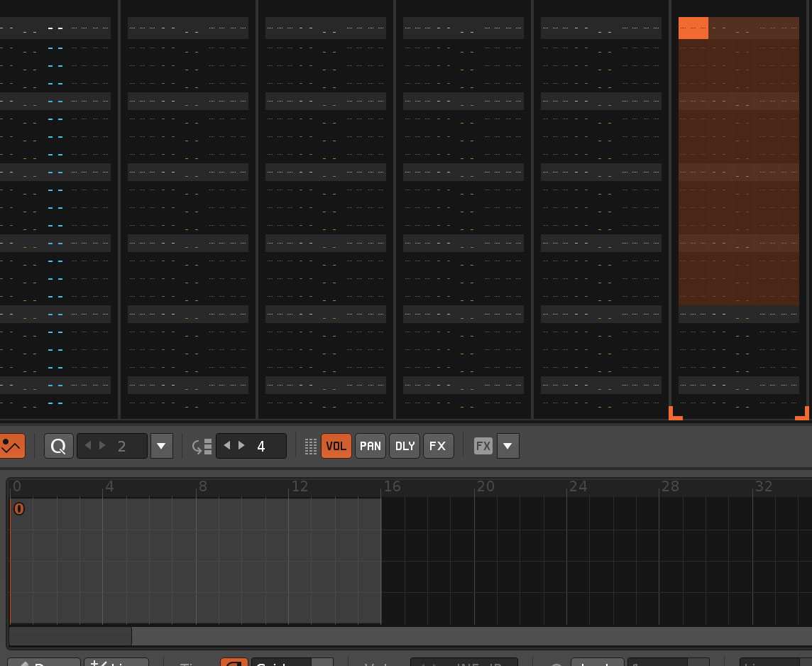Viewport: 812px width, 666px height.
Task: Click the envelope horizontal scrollbar thumb
Action: 70,636
